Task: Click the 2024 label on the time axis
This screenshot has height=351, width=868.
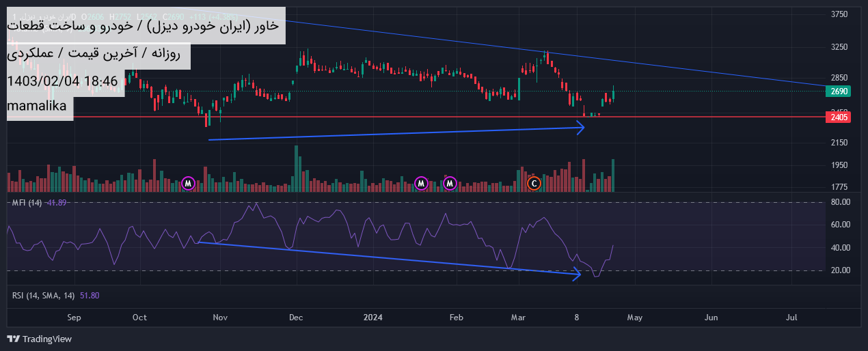Action: point(372,318)
